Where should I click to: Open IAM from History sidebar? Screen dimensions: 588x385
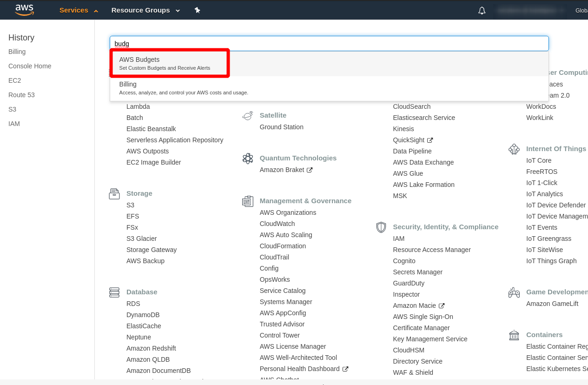[x=14, y=124]
